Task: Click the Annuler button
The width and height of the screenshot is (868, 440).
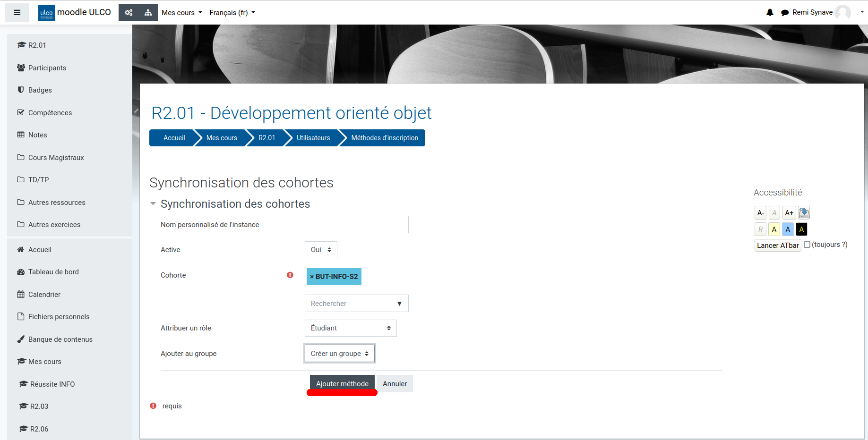Action: [395, 384]
